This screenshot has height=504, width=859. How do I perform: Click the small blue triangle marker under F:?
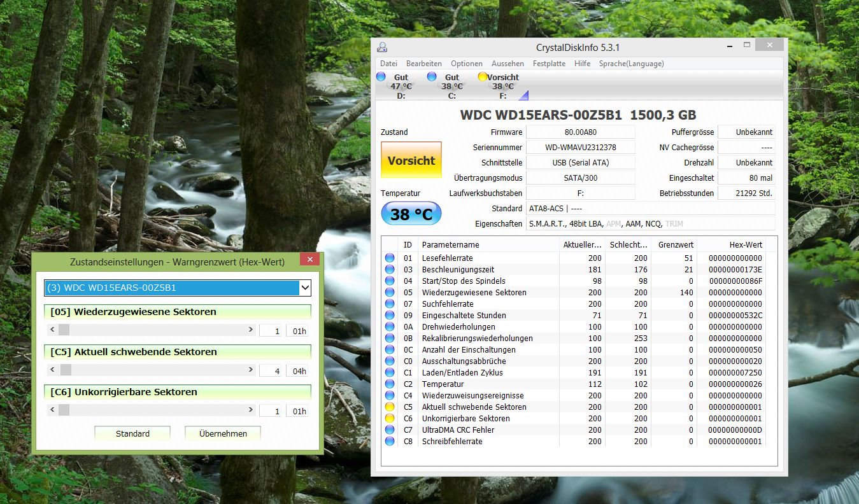coord(524,95)
